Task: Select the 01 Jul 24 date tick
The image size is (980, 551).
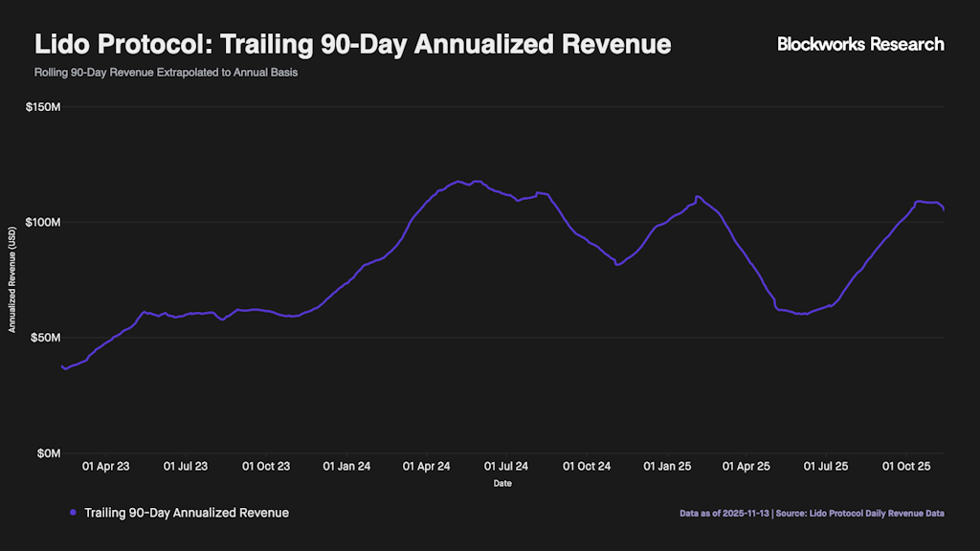Action: [506, 467]
